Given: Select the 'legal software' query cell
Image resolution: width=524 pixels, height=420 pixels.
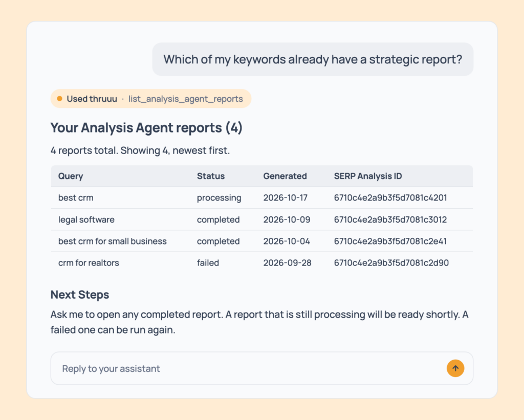Looking at the screenshot, I should [86, 219].
